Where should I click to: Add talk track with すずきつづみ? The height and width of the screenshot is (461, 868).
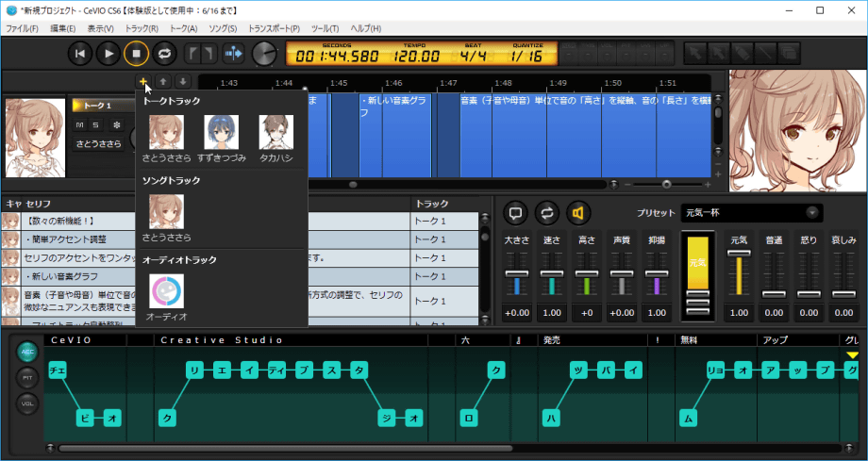point(222,139)
